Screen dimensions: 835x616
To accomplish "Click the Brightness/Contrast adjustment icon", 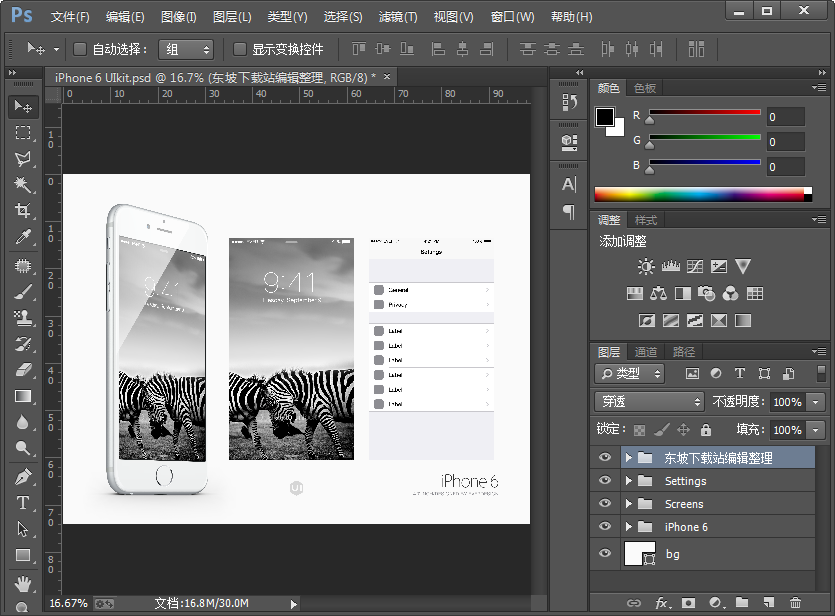I will coord(646,267).
